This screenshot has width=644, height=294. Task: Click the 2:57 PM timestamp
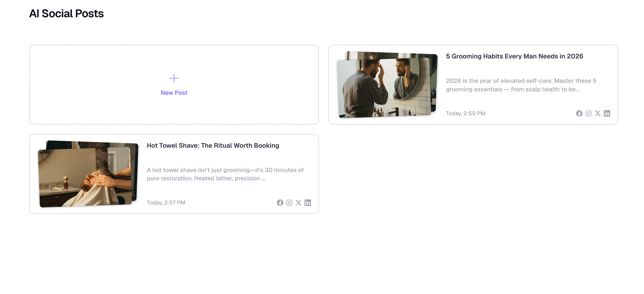tap(166, 203)
